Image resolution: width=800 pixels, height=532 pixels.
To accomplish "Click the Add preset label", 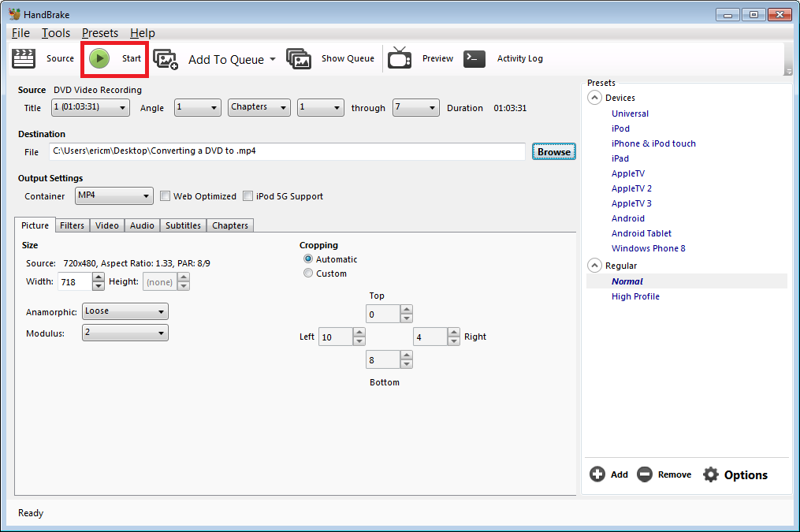I will point(620,475).
